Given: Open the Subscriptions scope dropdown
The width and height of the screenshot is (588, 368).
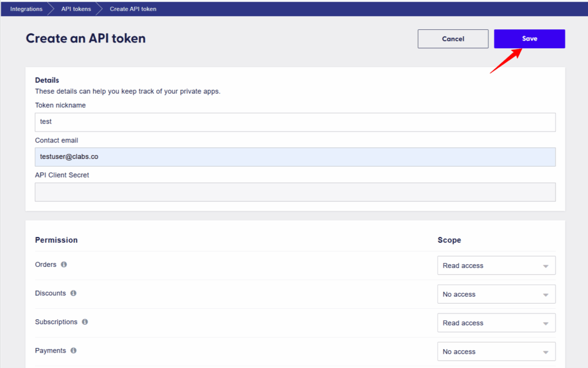Looking at the screenshot, I should click(x=496, y=323).
